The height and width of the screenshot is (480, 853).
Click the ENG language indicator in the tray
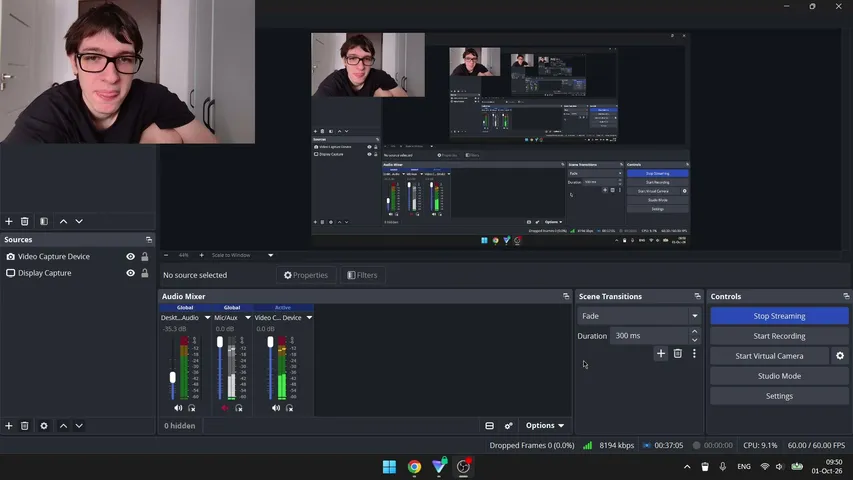[744, 466]
